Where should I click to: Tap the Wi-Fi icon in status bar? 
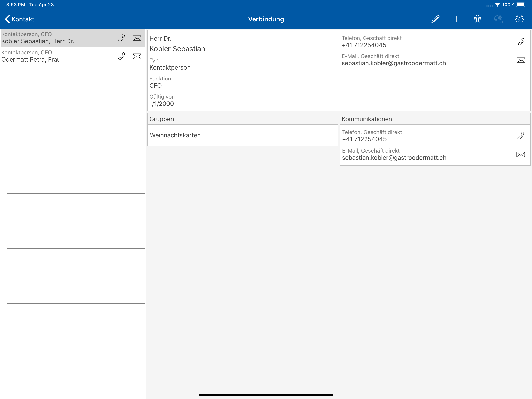pyautogui.click(x=497, y=4)
